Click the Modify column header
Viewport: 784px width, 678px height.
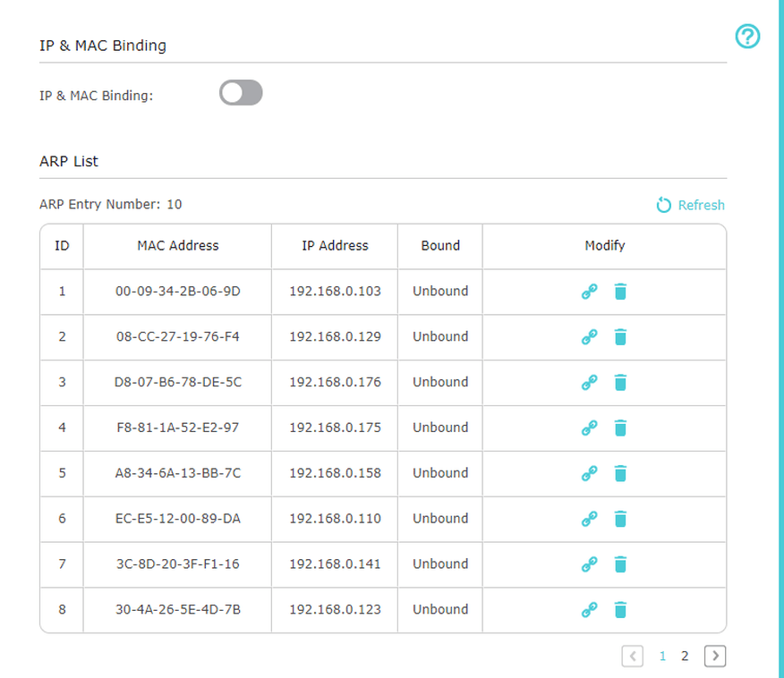coord(605,246)
